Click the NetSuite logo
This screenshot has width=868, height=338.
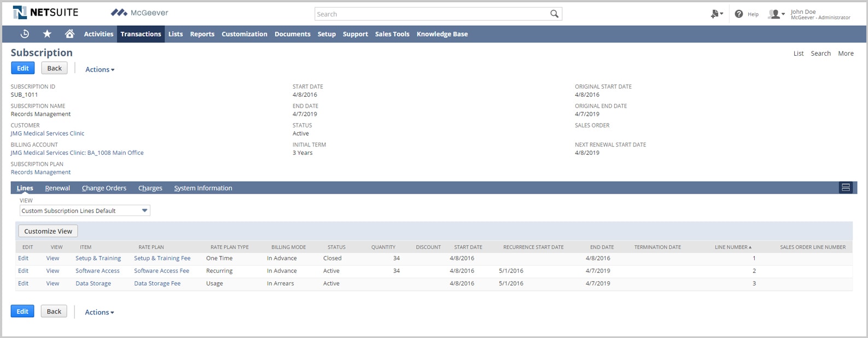tap(45, 13)
